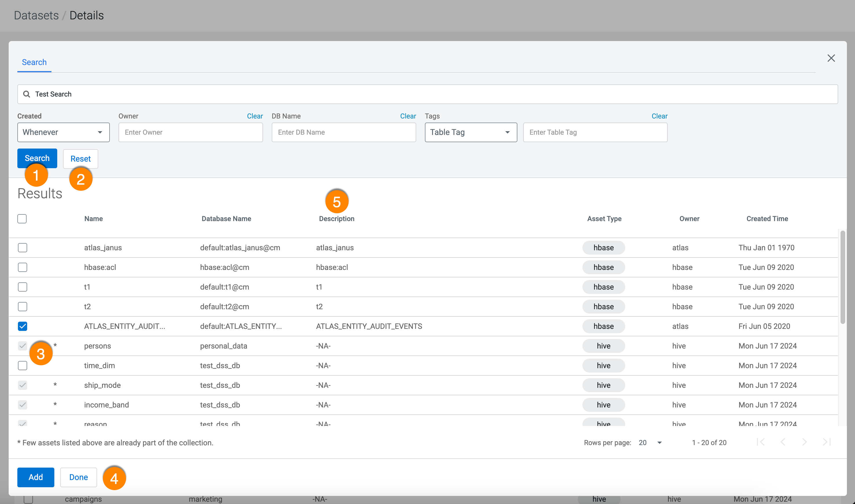The image size is (855, 504).
Task: Clear the Owner filter
Action: coord(254,116)
